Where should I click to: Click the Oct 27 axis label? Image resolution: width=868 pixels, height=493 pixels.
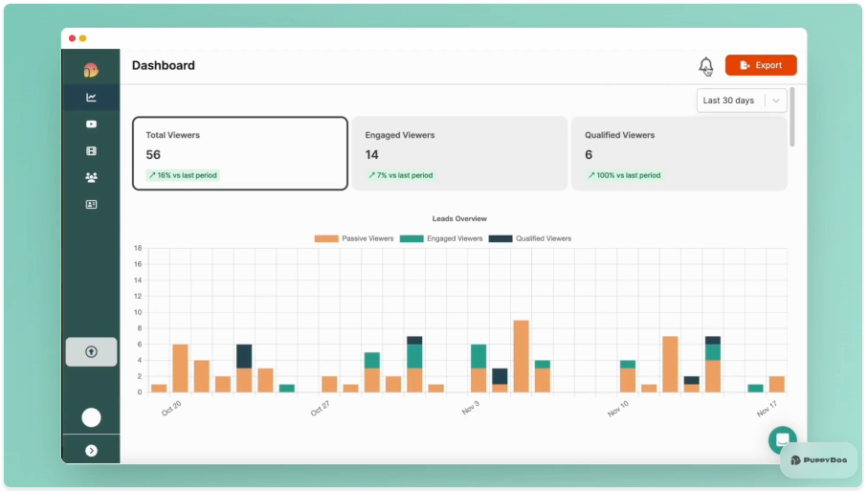click(320, 408)
